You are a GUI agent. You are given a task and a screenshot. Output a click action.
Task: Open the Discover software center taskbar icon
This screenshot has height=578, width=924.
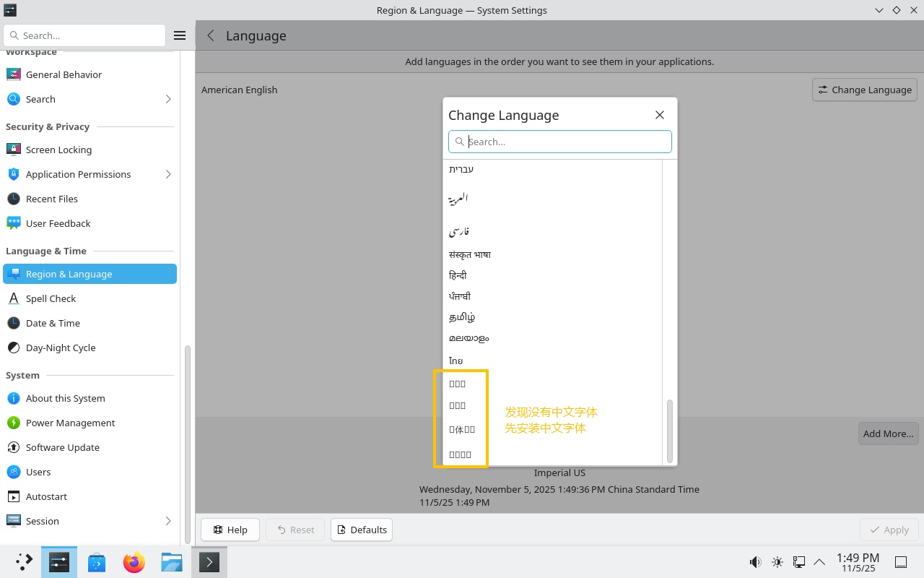pyautogui.click(x=97, y=562)
